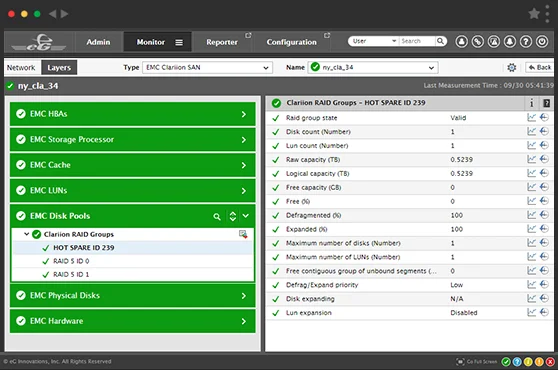Expand the EMC HBAs layer
558x370 pixels.
(132, 114)
